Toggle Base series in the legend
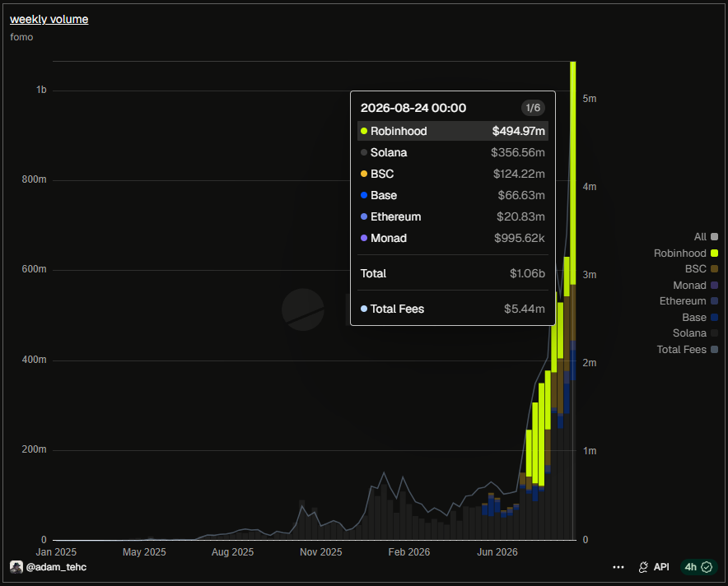 700,318
